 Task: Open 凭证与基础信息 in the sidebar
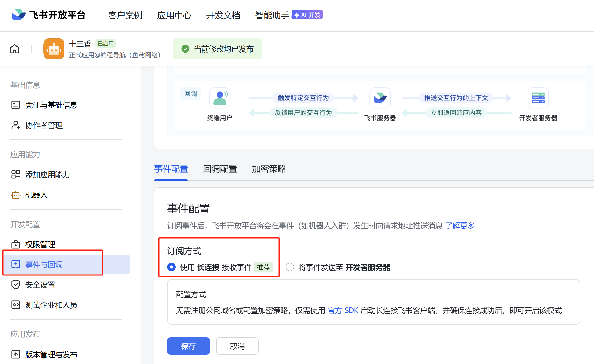coord(51,105)
